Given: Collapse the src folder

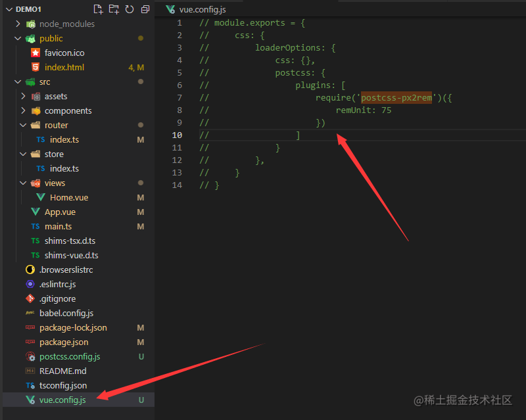Looking at the screenshot, I should coord(18,82).
